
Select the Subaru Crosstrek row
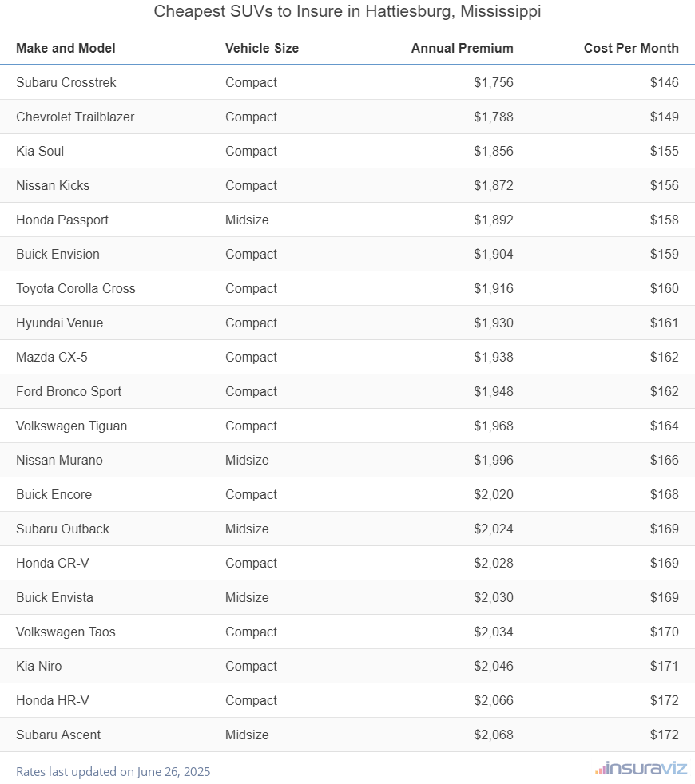pyautogui.click(x=66, y=82)
